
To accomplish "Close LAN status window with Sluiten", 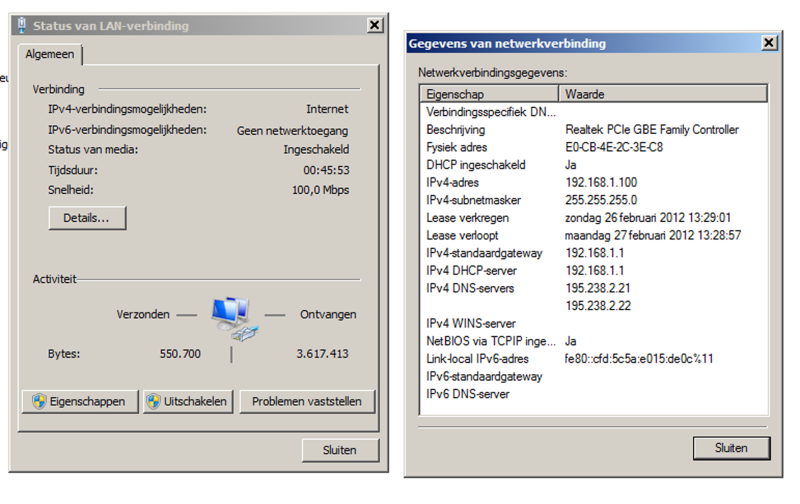I will coord(340,450).
